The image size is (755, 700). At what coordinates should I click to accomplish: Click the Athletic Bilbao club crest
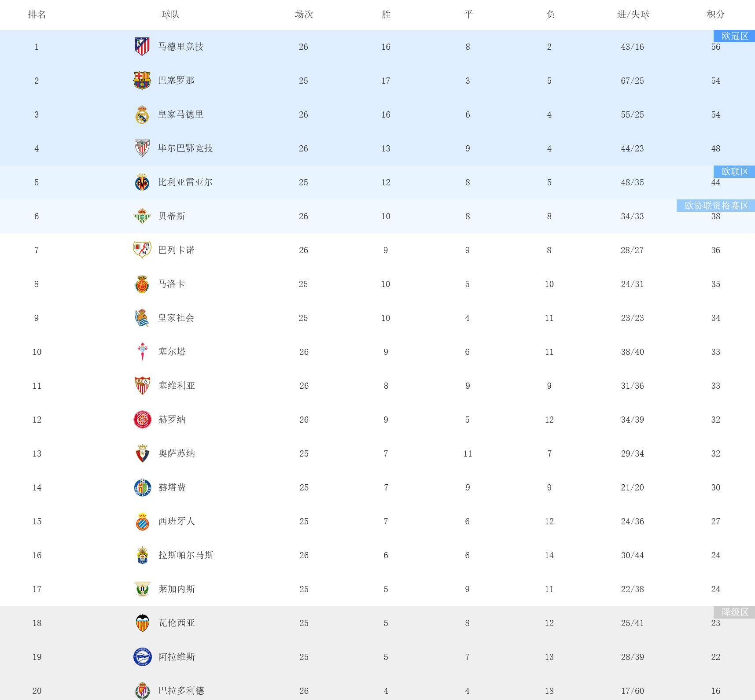coord(142,148)
